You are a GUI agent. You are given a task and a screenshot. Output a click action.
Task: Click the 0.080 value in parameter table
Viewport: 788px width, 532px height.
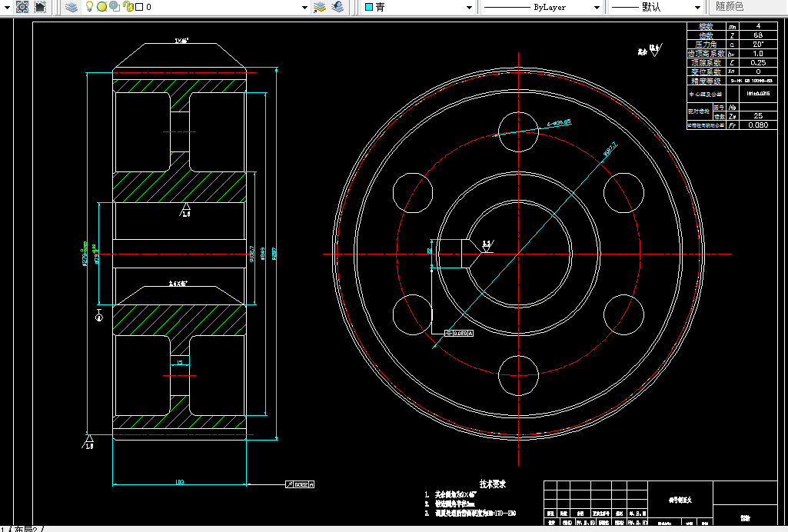tap(758, 125)
